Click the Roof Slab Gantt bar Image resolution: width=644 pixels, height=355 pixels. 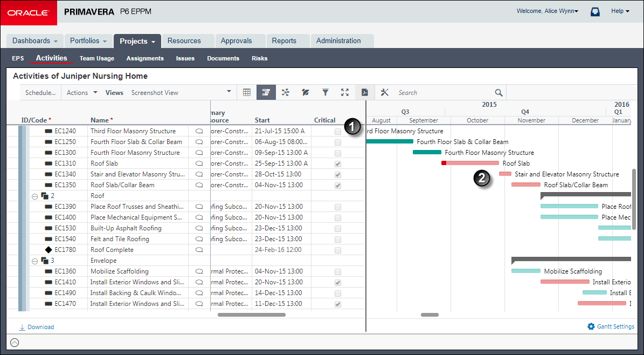470,163
